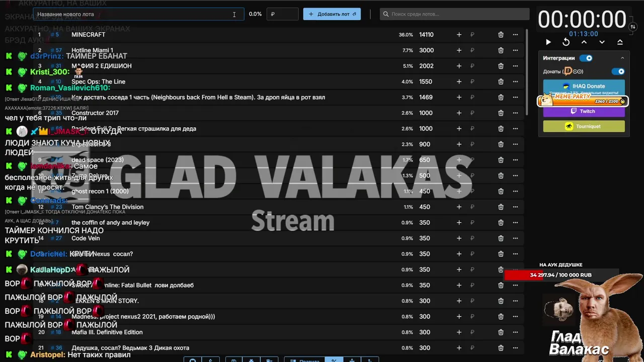The image size is (644, 362).
Task: Add amount to MINECRAFT lot with plus
Action: [459, 35]
